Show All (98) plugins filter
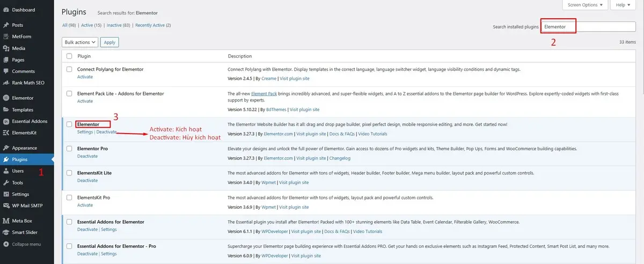The image size is (644, 264). [x=69, y=25]
